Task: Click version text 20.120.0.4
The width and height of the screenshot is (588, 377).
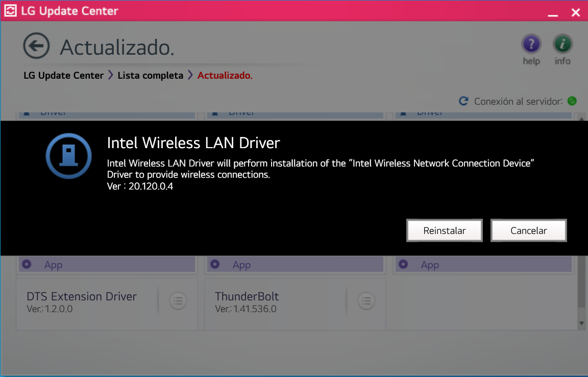Action: click(151, 186)
